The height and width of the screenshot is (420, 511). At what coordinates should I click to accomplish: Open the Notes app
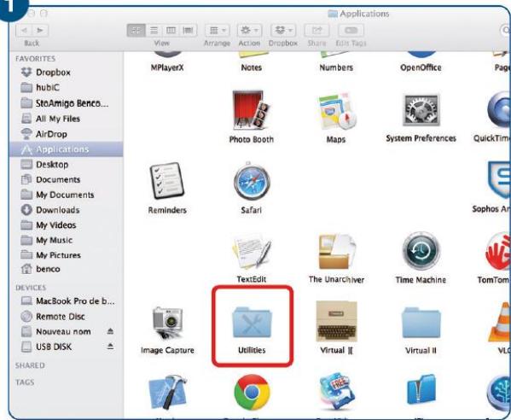pyautogui.click(x=252, y=67)
